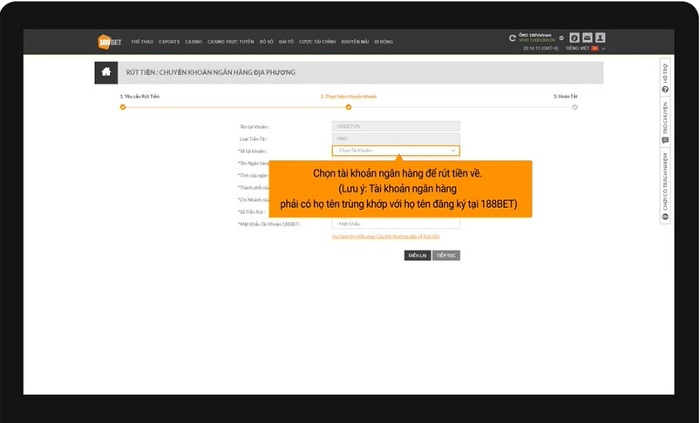
Task: Expand the Chọn Tài Khoản dropdown
Action: pos(396,150)
